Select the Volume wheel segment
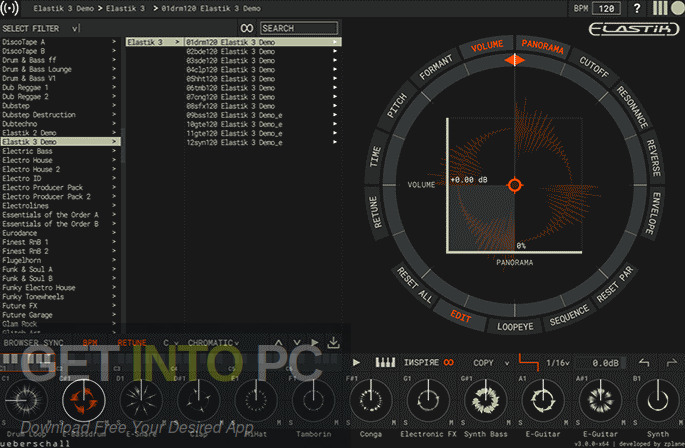685x448 pixels. tap(487, 45)
